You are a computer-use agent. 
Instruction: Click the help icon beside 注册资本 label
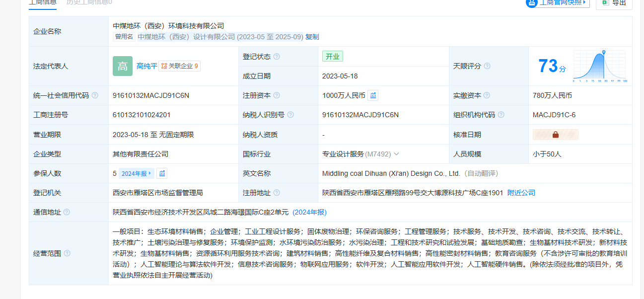[x=277, y=95]
